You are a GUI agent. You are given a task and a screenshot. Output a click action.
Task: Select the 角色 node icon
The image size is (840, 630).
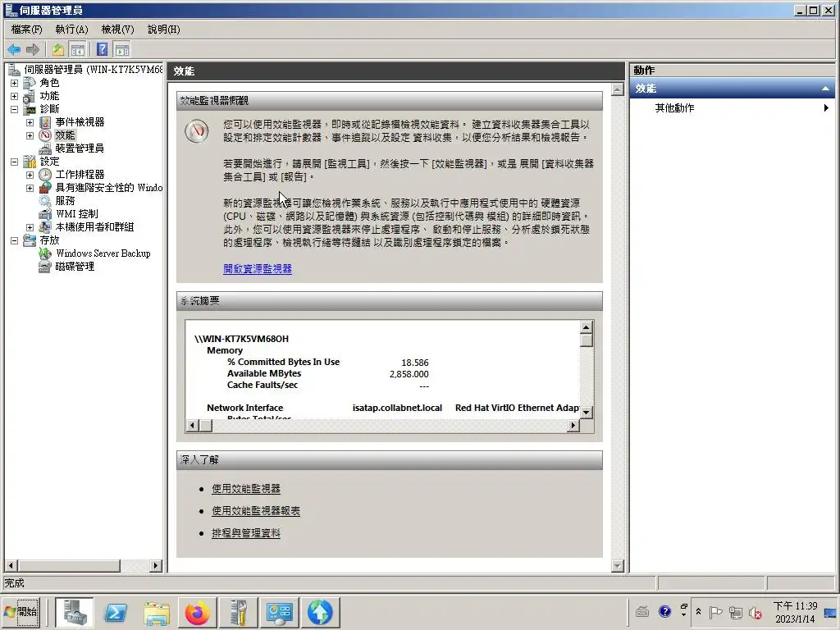pyautogui.click(x=30, y=83)
